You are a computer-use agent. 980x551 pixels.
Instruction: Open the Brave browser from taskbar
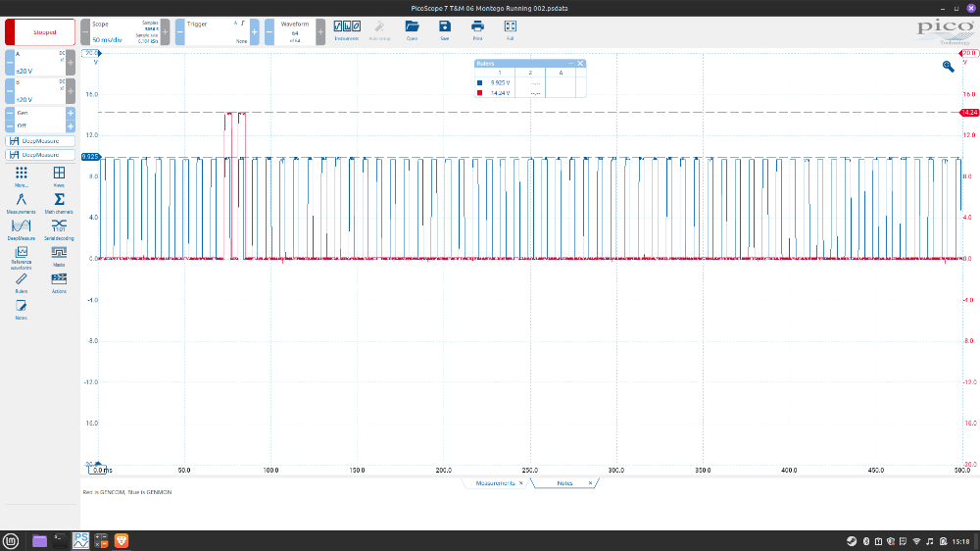point(122,541)
